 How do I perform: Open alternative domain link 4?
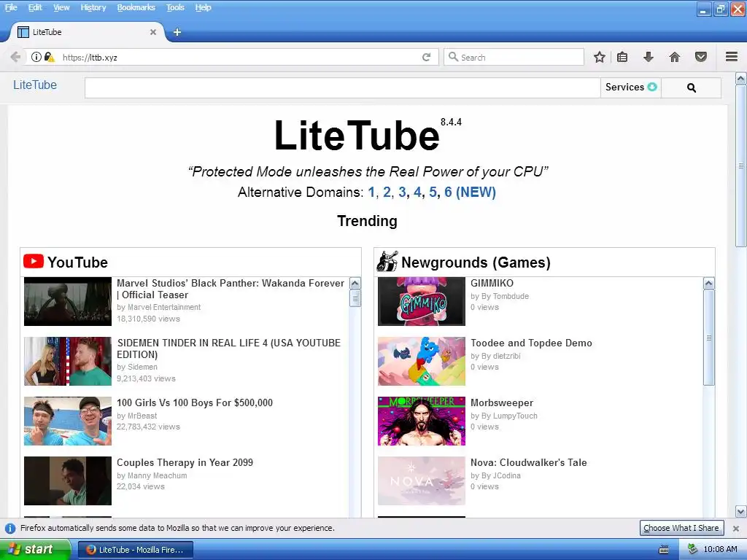tap(417, 192)
